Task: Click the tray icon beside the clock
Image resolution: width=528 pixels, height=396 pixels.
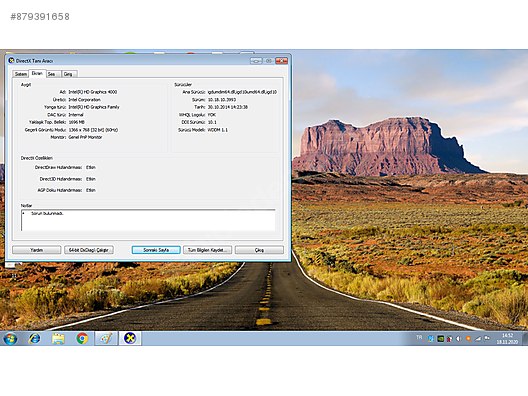Action: [487, 338]
